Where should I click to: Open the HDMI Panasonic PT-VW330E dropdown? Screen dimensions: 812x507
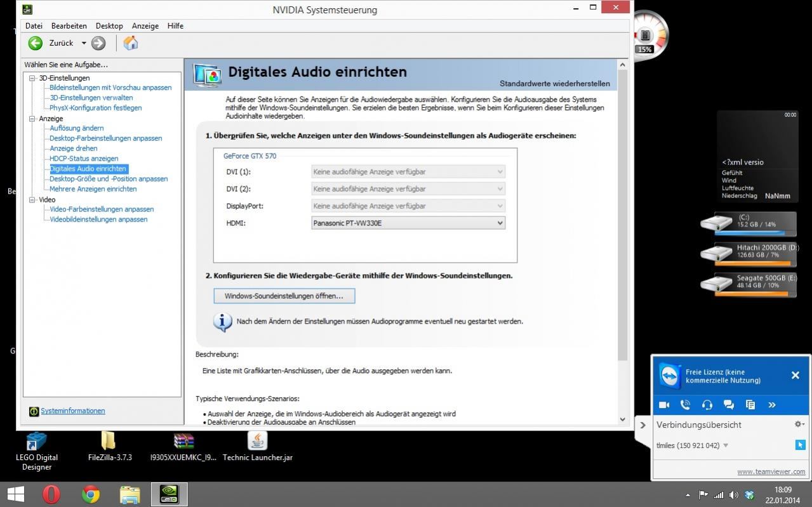pos(408,223)
